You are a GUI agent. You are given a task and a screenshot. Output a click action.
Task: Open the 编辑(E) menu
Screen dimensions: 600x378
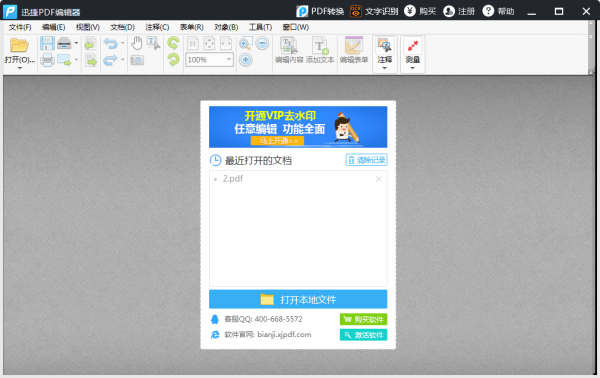point(54,27)
